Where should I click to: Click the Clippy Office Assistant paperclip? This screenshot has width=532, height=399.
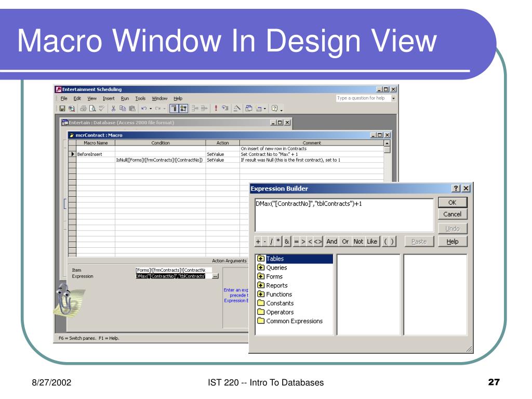click(64, 299)
